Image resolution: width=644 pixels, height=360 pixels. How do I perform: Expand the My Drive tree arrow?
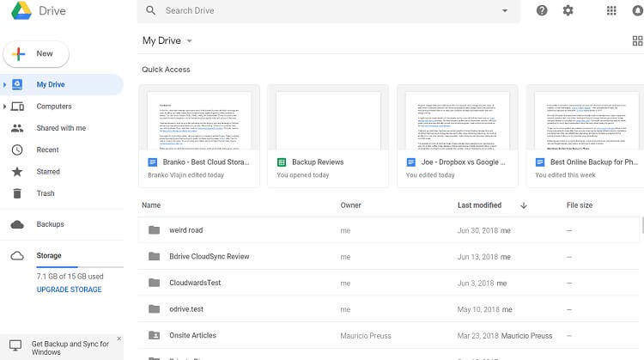[4, 85]
